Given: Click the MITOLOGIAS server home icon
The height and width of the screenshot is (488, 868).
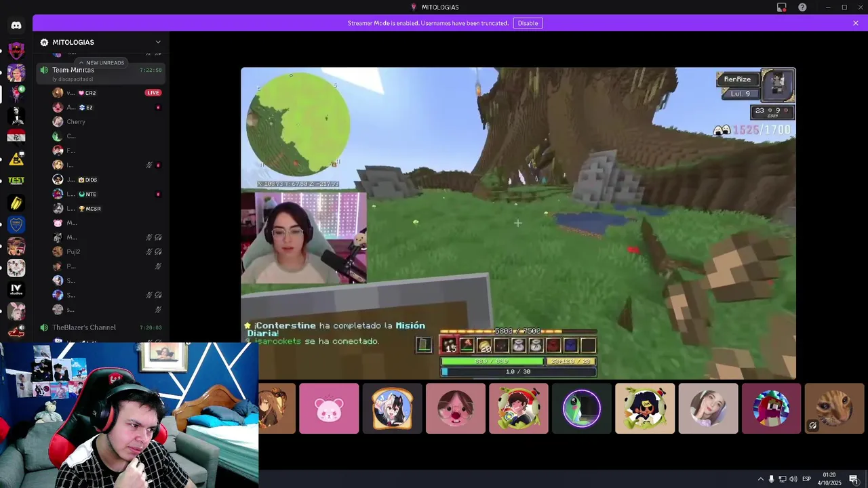Looking at the screenshot, I should click(44, 42).
